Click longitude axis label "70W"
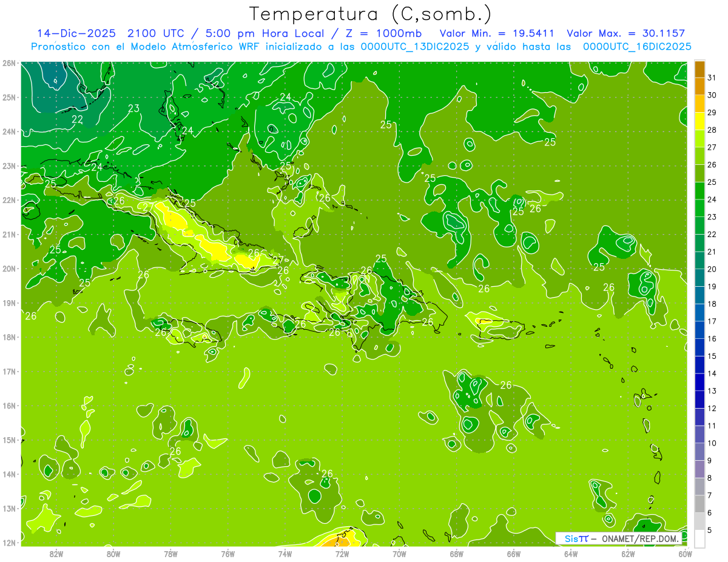The height and width of the screenshot is (562, 728). coord(399,554)
